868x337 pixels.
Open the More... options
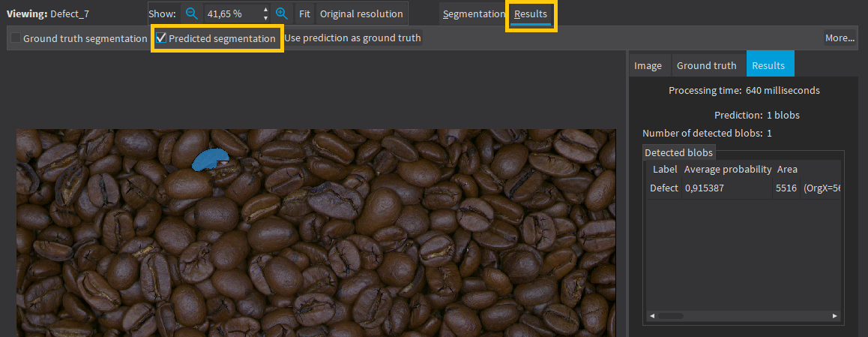[x=840, y=38]
